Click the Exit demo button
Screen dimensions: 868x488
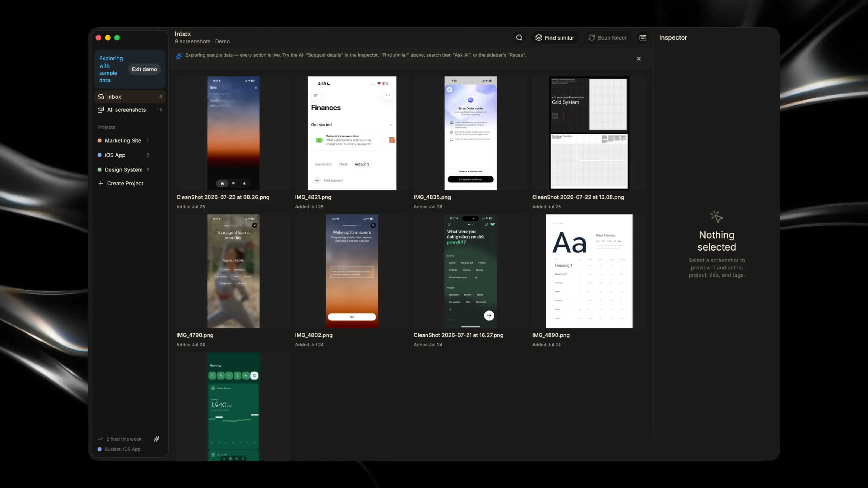point(144,69)
